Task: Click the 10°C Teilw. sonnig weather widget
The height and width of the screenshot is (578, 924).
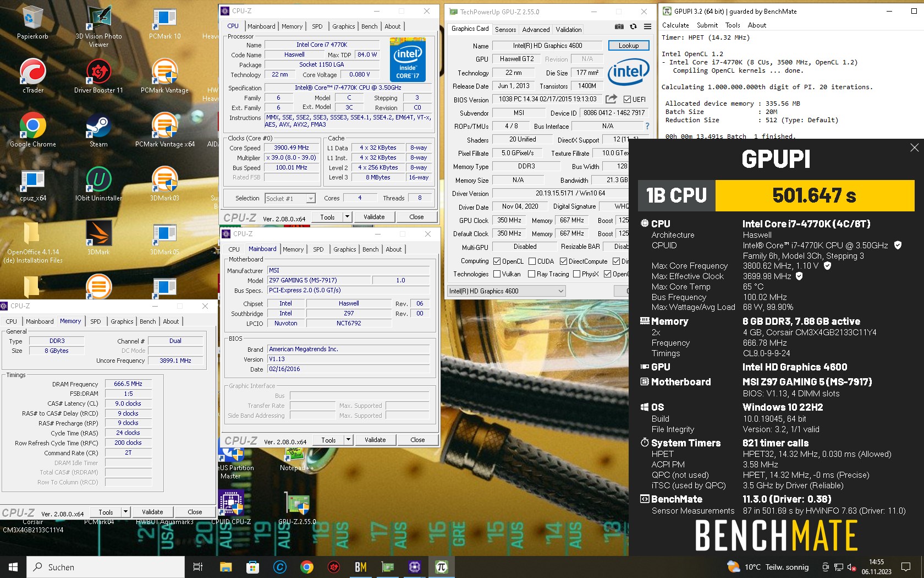Action: pyautogui.click(x=768, y=567)
